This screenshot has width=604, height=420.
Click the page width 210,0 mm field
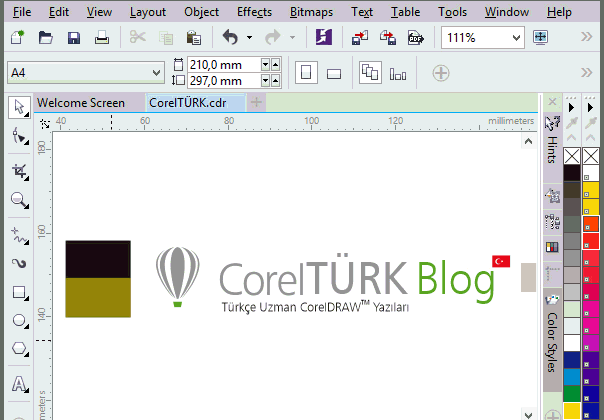[224, 65]
